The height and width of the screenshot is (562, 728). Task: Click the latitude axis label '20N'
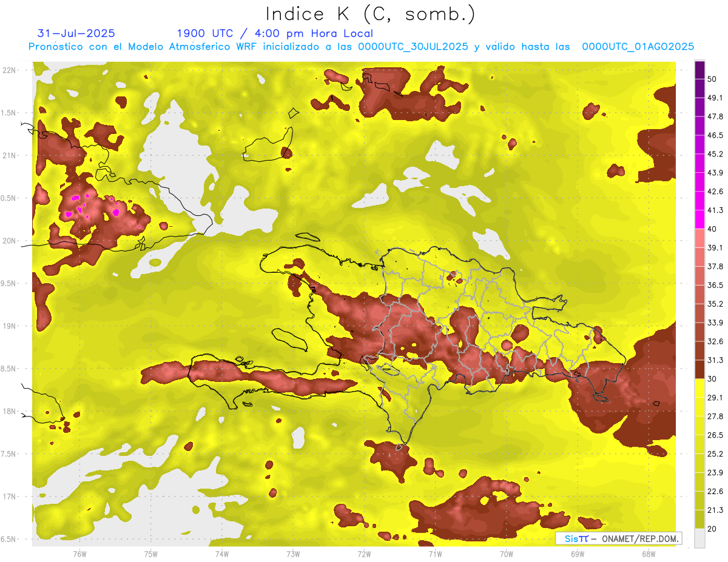point(10,241)
